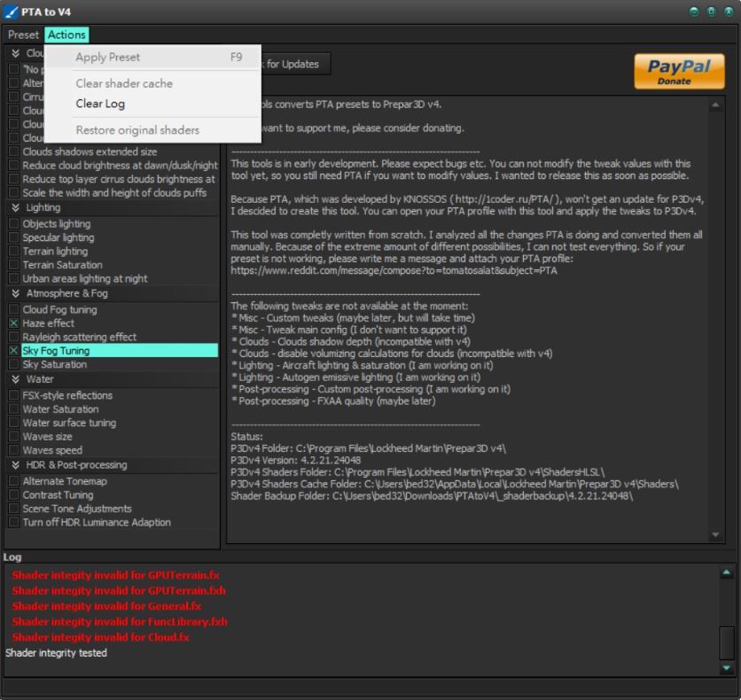
Task: Minimize the PTA to V4 window
Action: [x=695, y=12]
